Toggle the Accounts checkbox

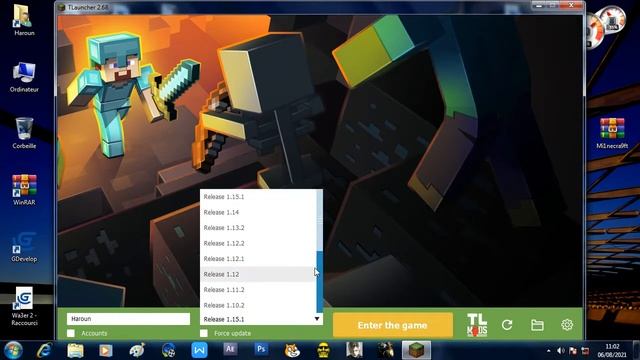point(71,333)
